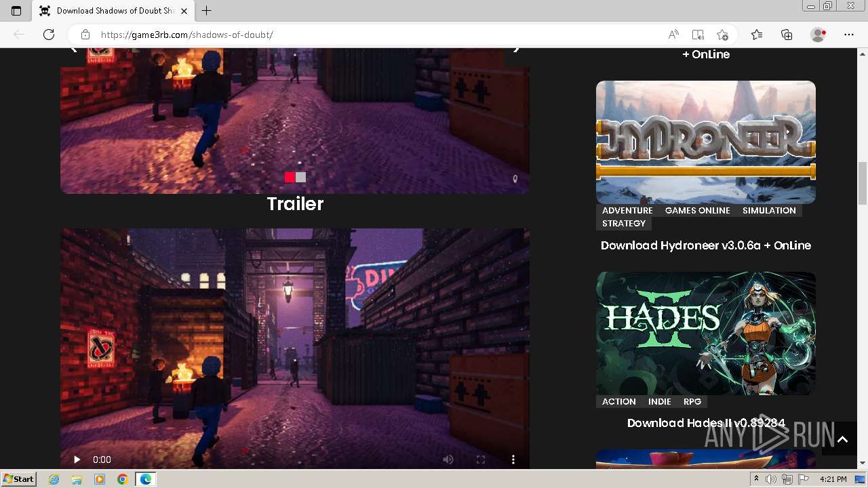This screenshot has height=488, width=868.
Task: Open Edge Settings and more menu
Action: (849, 35)
